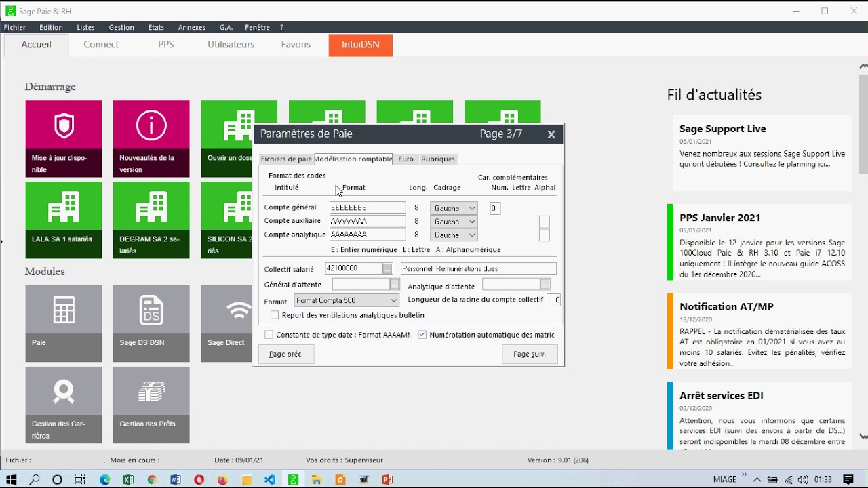
Task: Open the Format Compta 500 dropdown
Action: [347, 300]
